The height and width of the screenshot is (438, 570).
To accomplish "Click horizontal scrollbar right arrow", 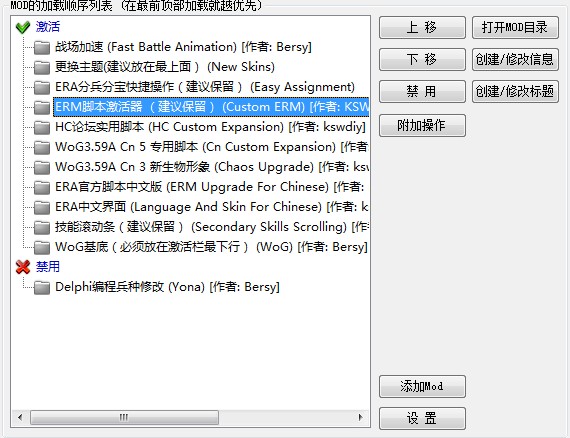I will tap(361, 417).
